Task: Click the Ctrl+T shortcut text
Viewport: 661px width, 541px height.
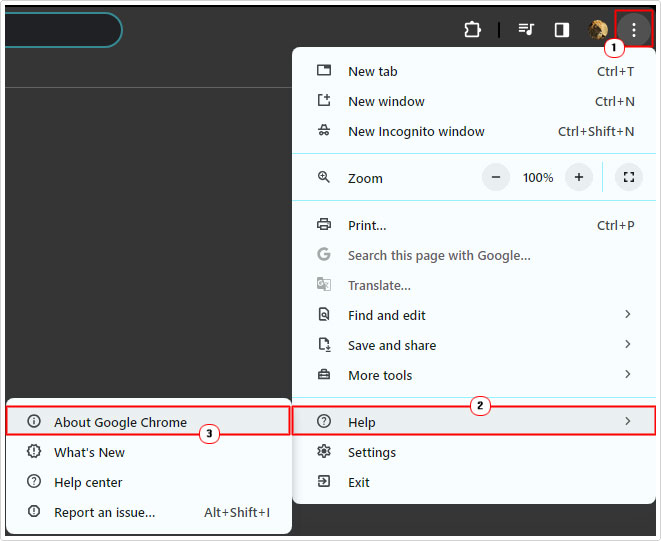Action: [615, 71]
